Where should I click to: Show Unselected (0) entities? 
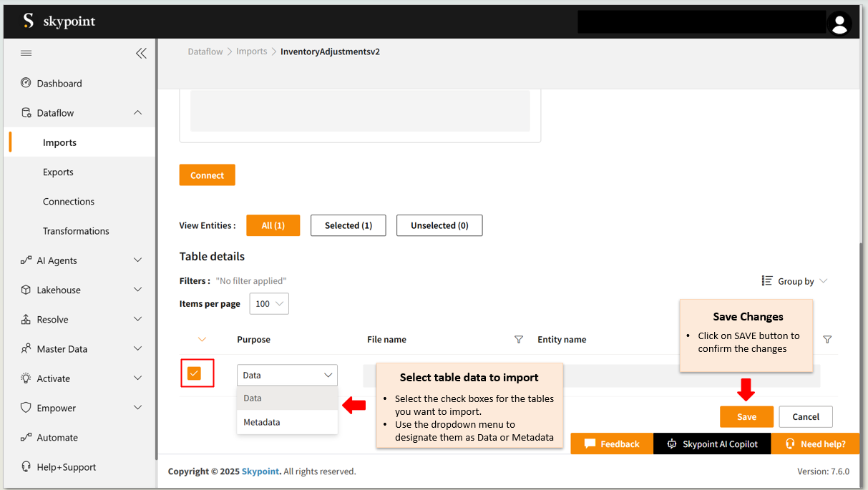tap(439, 225)
